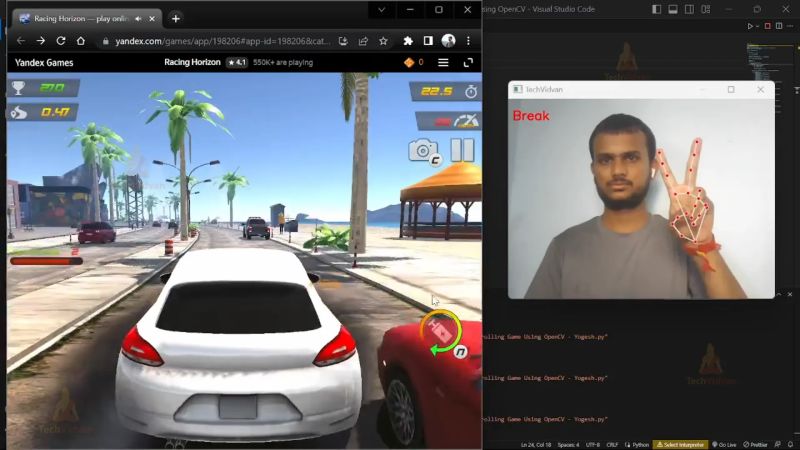Select the Racing Horizon browser tab
Screen dimensions: 800x450
pyautogui.click(x=87, y=18)
